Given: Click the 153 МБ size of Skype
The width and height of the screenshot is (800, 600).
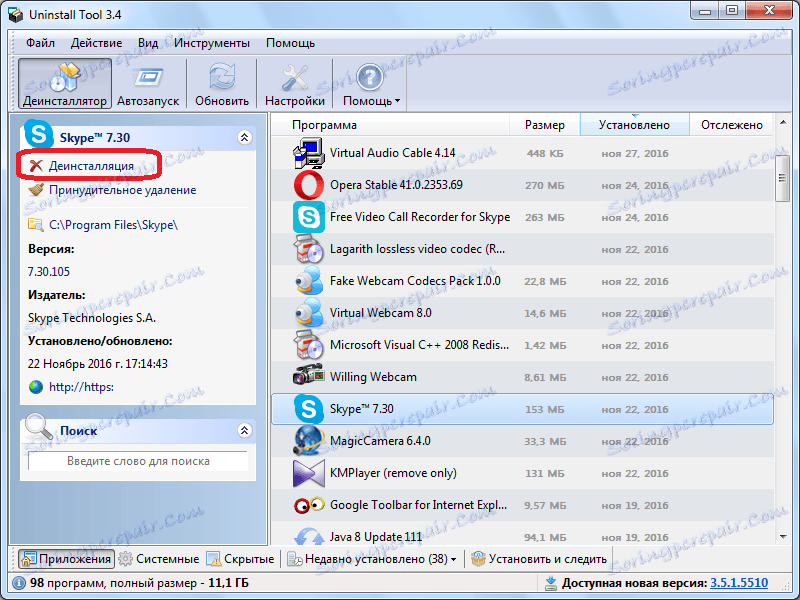Looking at the screenshot, I should 545,409.
